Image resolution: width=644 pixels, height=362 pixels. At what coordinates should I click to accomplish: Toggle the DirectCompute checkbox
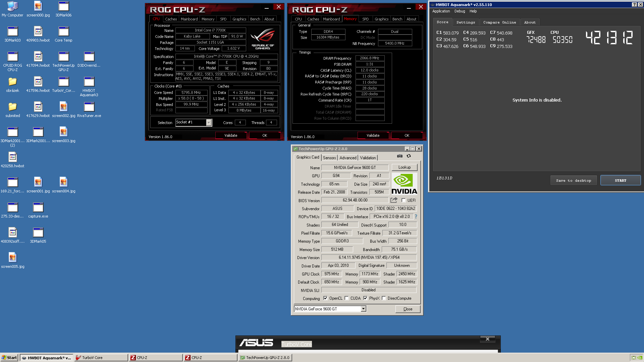(x=384, y=298)
